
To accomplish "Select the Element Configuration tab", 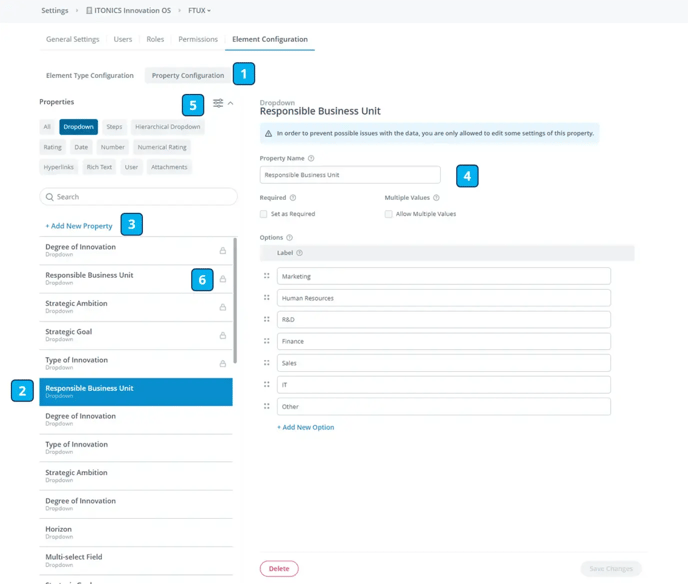I will pyautogui.click(x=270, y=39).
